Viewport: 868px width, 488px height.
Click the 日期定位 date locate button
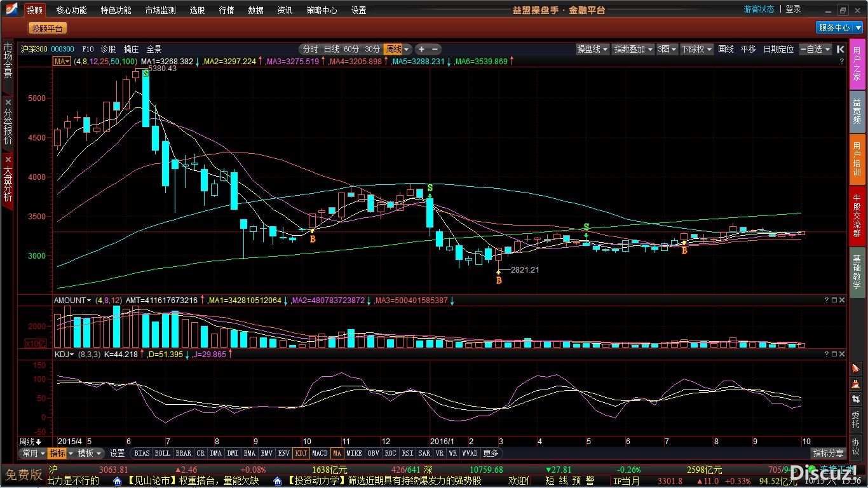click(778, 49)
